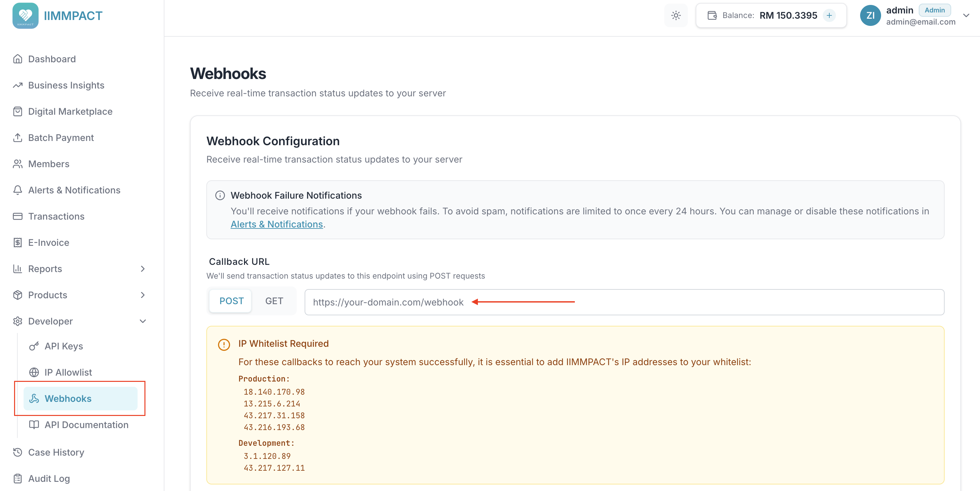Open the Digital Marketplace section
This screenshot has height=491, width=980.
pos(70,111)
